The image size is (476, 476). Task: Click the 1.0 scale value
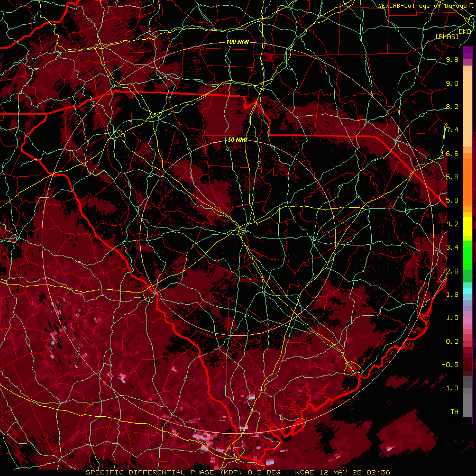[452, 318]
